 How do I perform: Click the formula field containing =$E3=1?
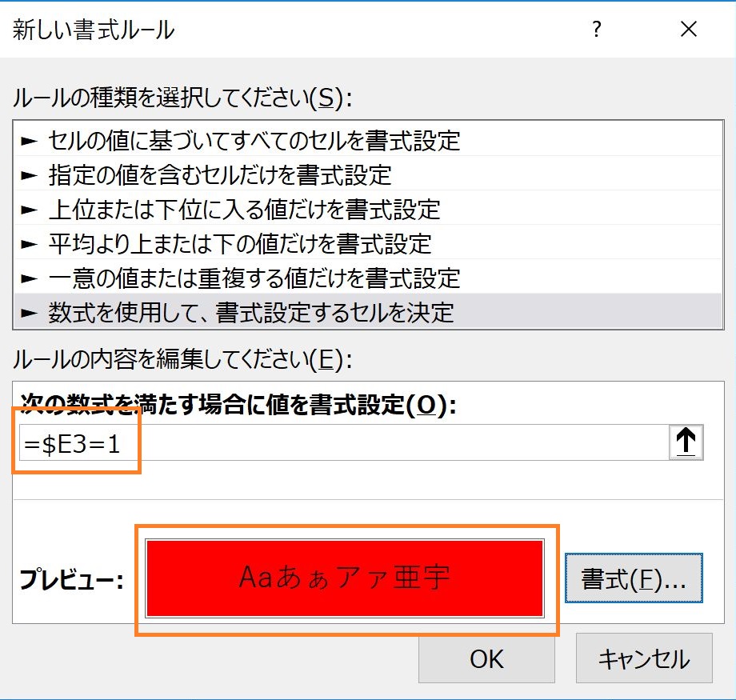320,442
